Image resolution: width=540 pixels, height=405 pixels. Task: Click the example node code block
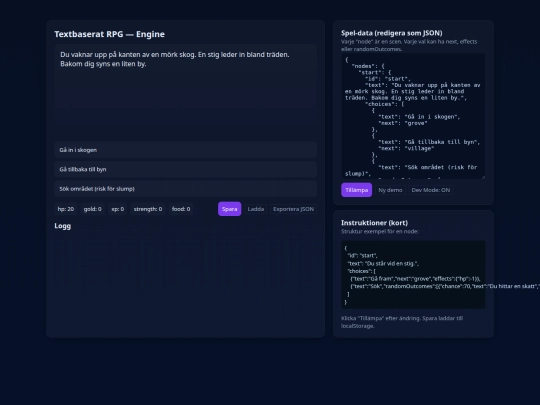tap(413, 274)
